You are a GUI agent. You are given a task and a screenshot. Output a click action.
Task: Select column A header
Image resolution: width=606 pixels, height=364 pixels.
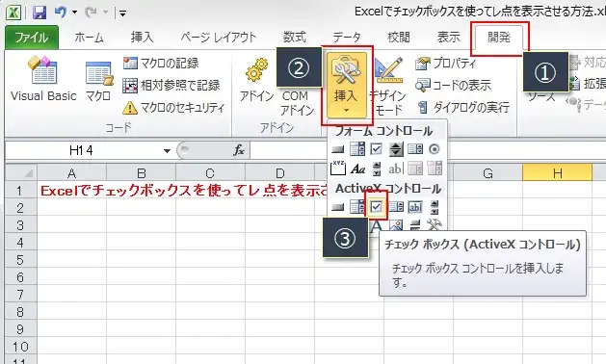(71, 172)
